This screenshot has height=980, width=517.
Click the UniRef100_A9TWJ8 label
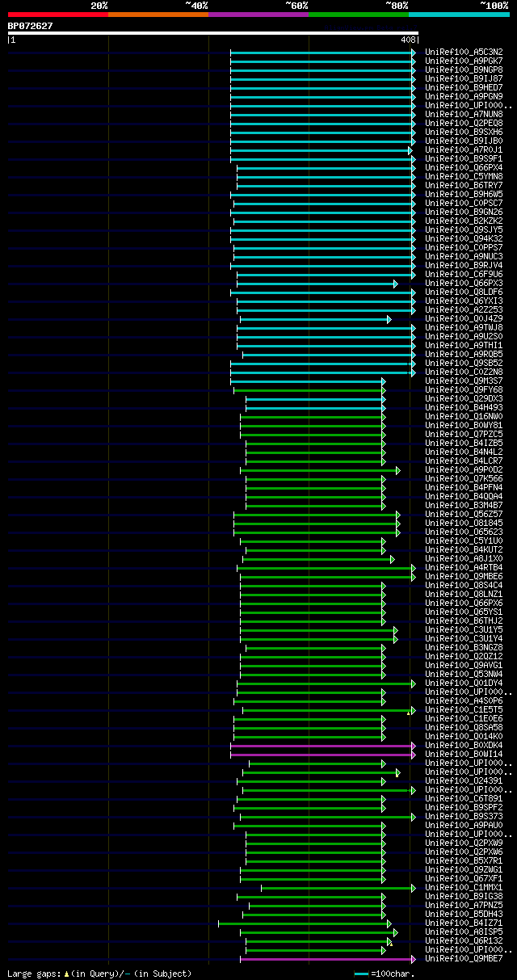[x=464, y=327]
